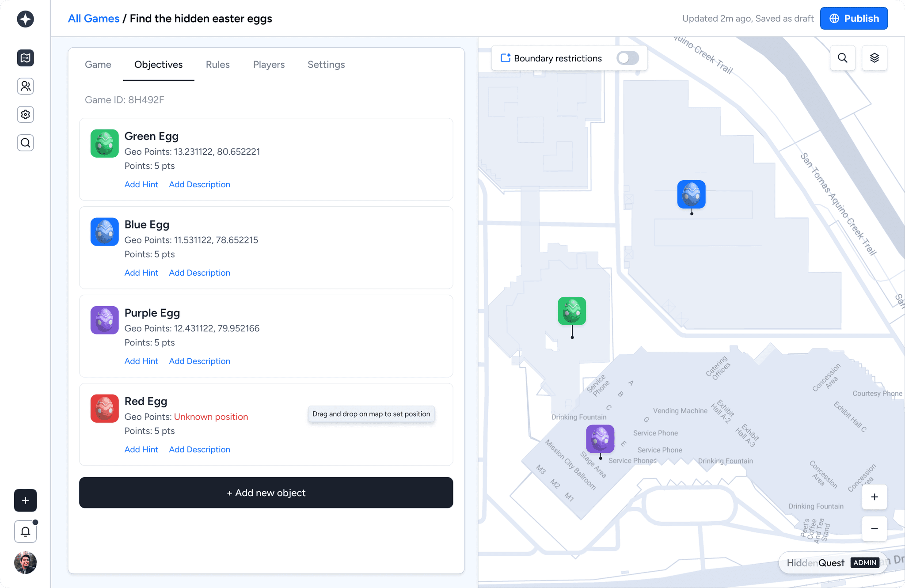Click the Red Egg thumbnail icon
Image resolution: width=905 pixels, height=588 pixels.
pyautogui.click(x=104, y=408)
